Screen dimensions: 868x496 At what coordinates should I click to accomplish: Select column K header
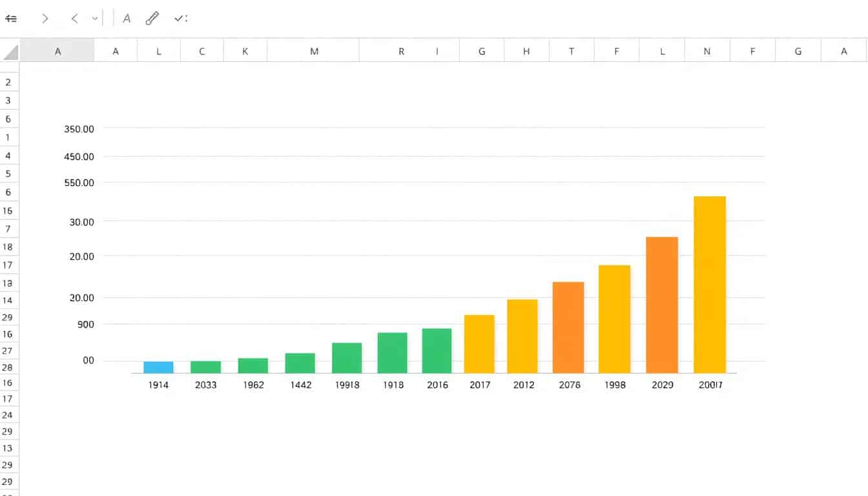click(x=245, y=51)
